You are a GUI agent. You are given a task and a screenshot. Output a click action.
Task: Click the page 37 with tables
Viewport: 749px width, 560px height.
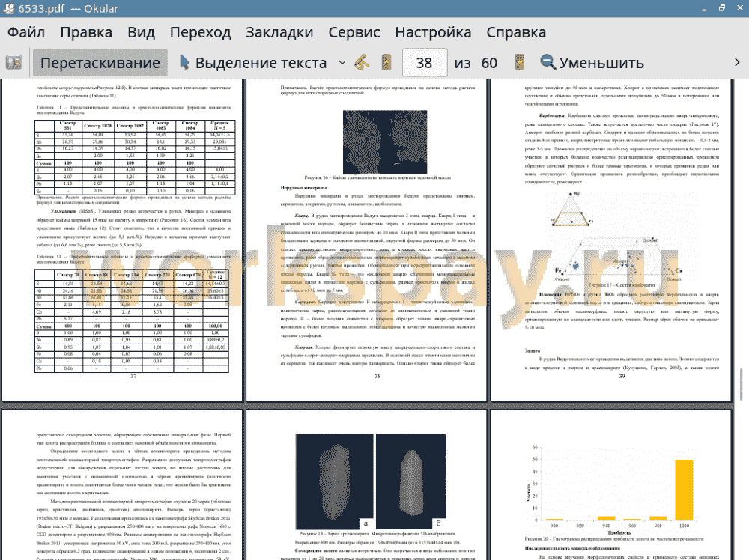coord(122,240)
